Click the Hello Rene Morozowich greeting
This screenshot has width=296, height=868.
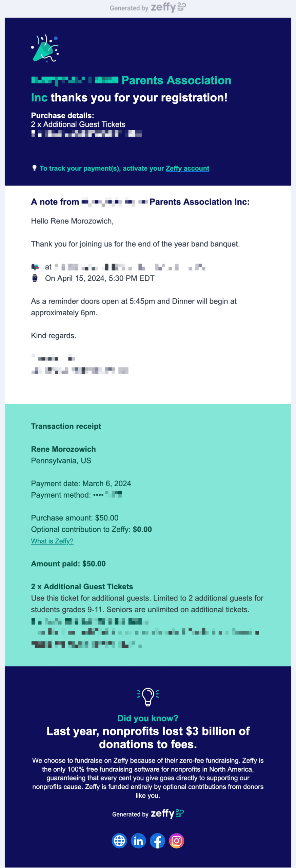pos(72,221)
